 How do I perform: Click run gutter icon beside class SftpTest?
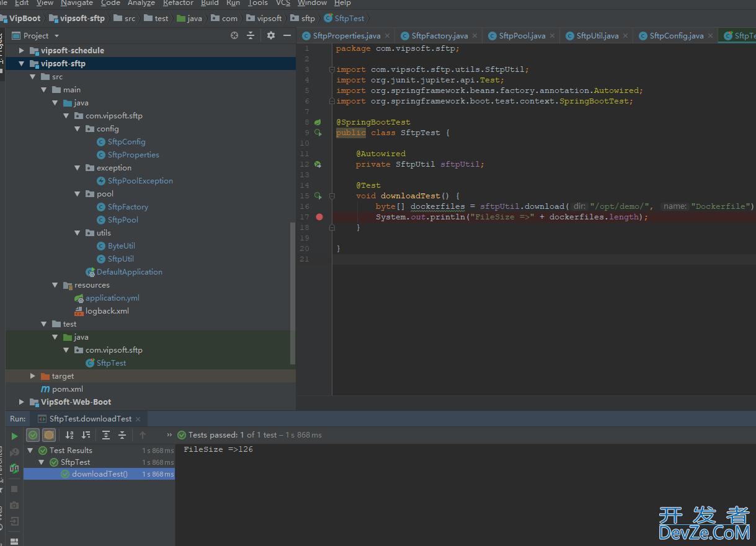point(318,133)
